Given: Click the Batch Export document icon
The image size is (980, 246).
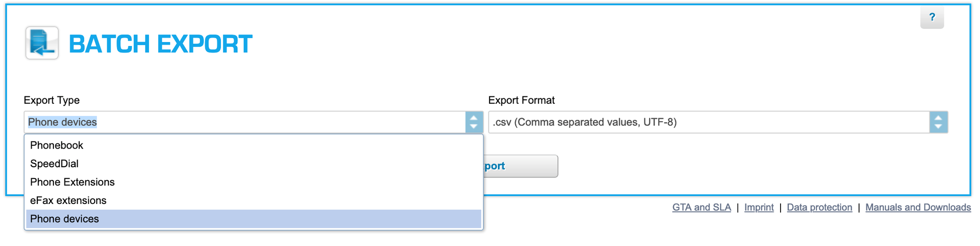Looking at the screenshot, I should pos(42,43).
